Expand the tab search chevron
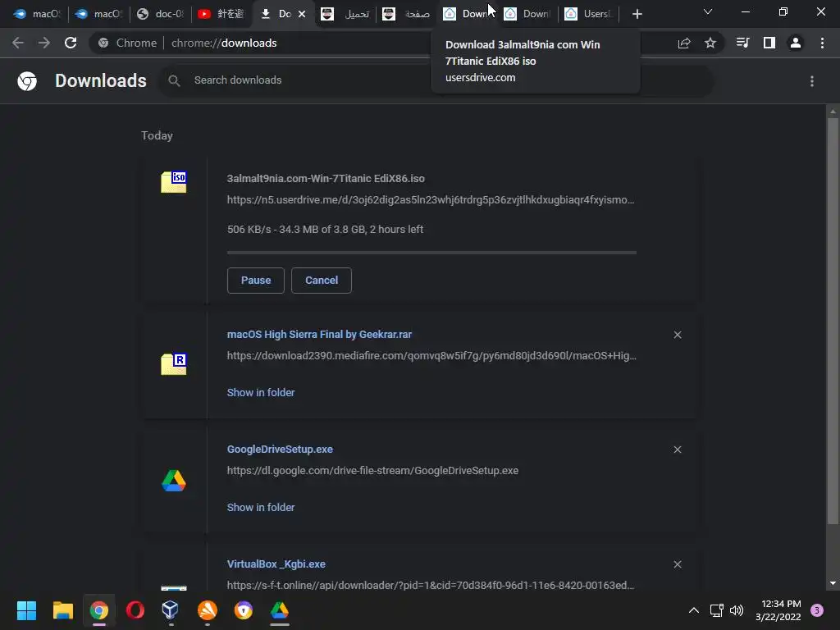 (708, 11)
